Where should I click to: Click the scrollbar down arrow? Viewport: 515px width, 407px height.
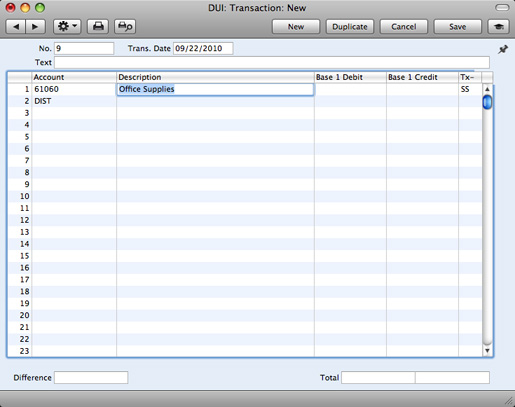click(487, 351)
